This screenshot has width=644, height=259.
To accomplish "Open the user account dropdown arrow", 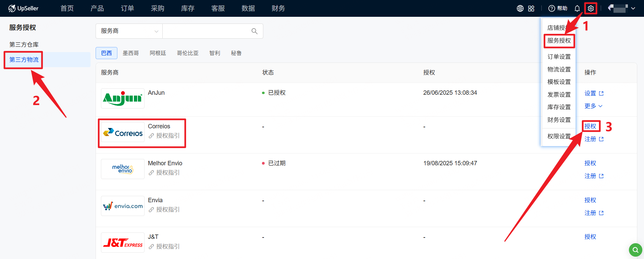I will coord(633,8).
